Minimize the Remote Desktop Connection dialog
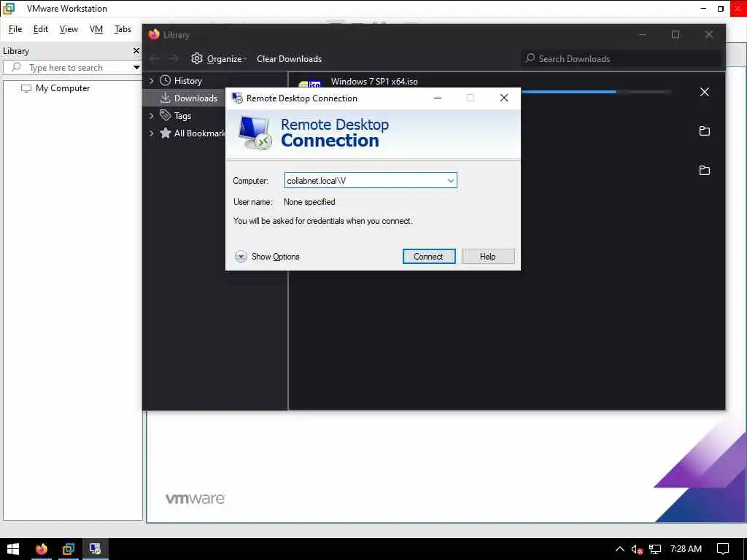This screenshot has height=560, width=747. [x=438, y=98]
